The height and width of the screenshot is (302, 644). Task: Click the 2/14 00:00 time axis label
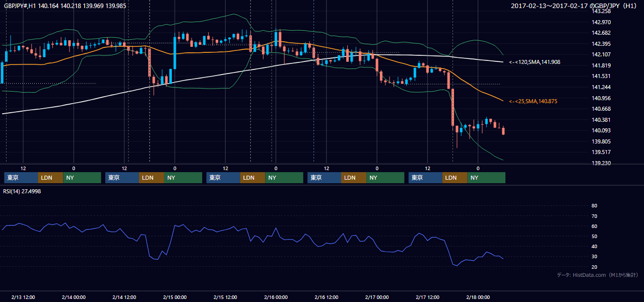pos(74,297)
